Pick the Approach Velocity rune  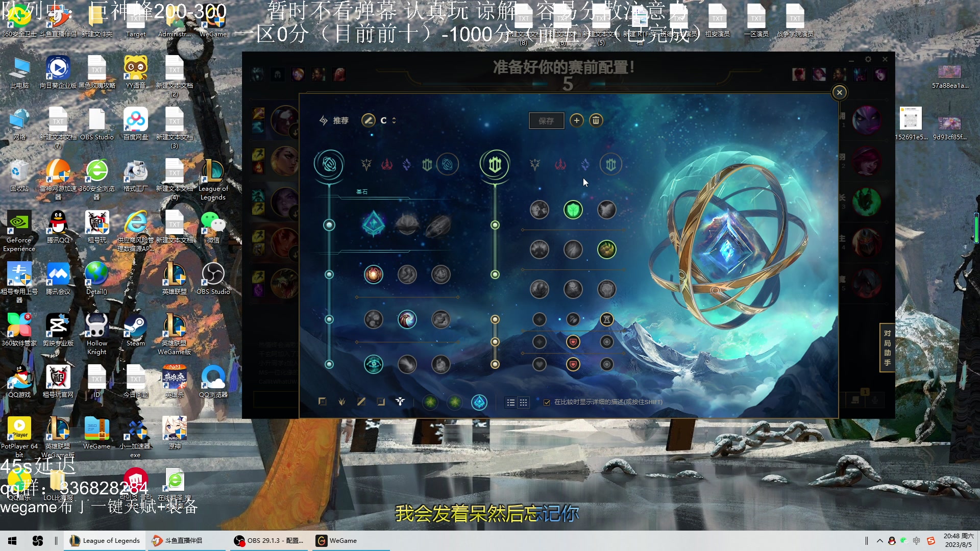coord(407,364)
